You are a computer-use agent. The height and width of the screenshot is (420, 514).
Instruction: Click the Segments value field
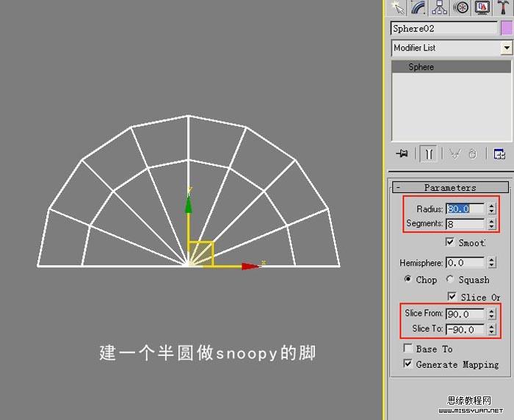(465, 224)
